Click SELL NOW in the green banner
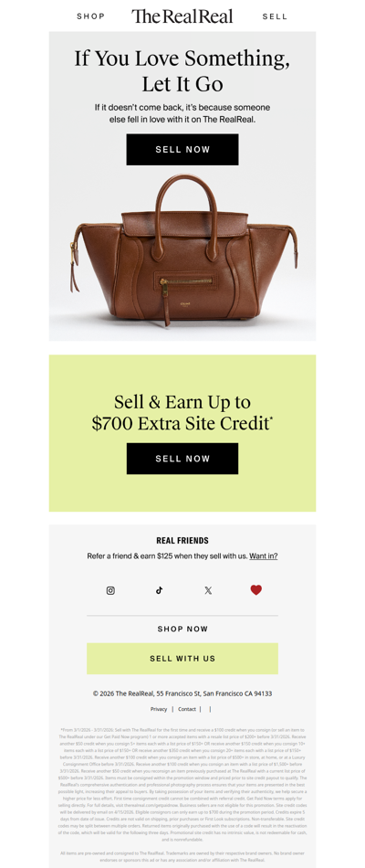This screenshot has height=868, width=365. coord(182,459)
